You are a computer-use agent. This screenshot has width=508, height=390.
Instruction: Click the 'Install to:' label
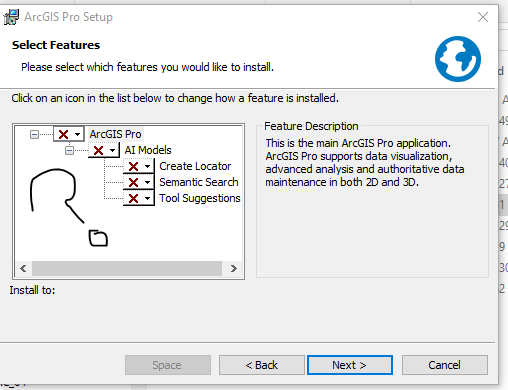(32, 290)
